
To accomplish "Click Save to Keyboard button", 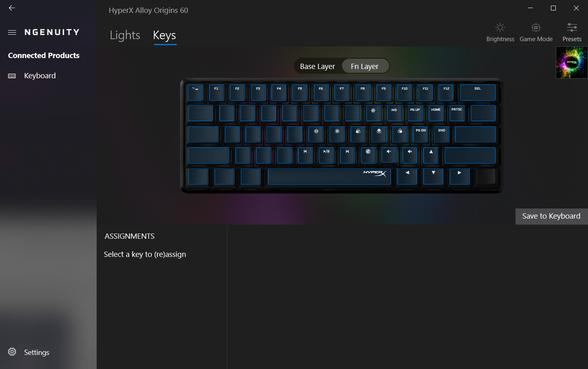I will click(551, 216).
